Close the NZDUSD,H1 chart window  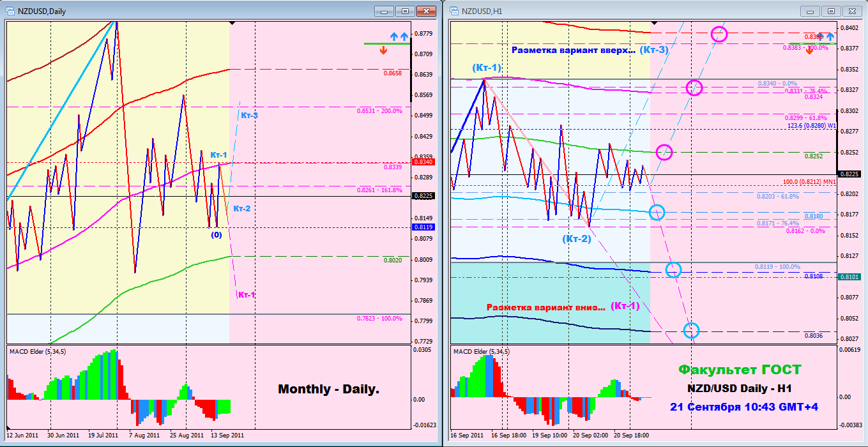tap(851, 11)
